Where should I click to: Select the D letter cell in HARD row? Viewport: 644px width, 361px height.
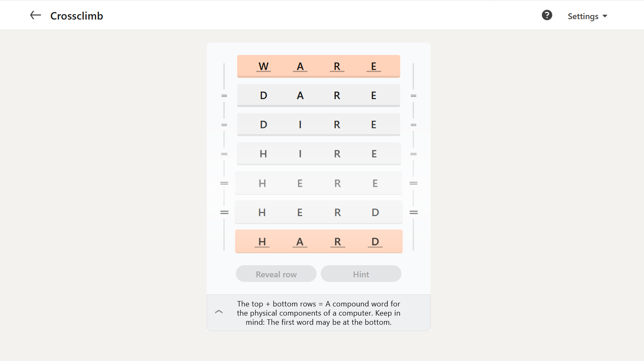[x=375, y=241]
